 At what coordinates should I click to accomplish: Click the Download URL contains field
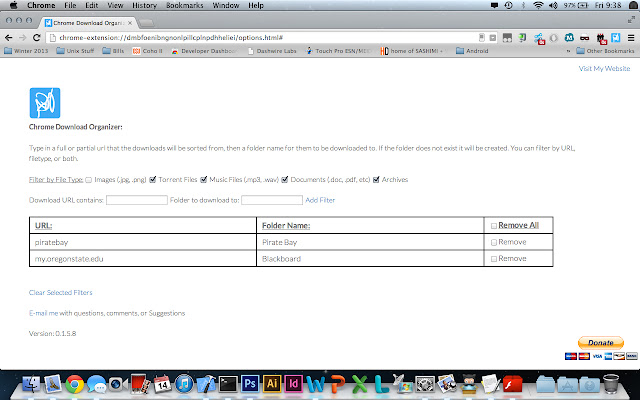137,200
